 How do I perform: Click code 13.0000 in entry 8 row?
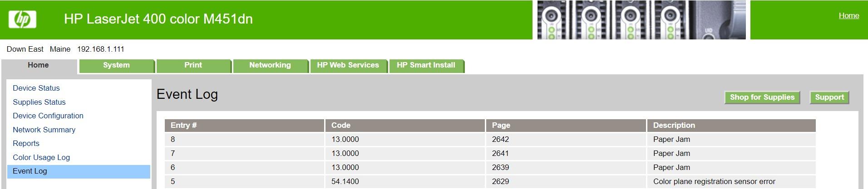tap(345, 139)
